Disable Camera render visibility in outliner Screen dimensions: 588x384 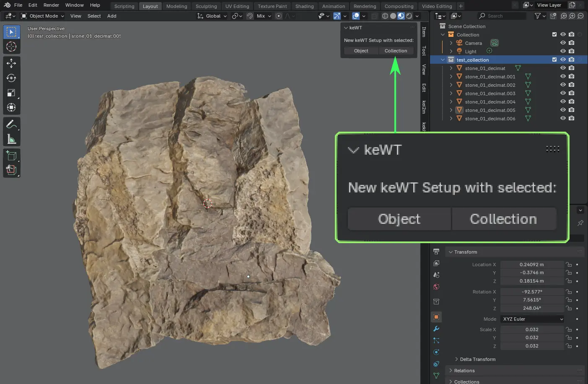click(571, 43)
